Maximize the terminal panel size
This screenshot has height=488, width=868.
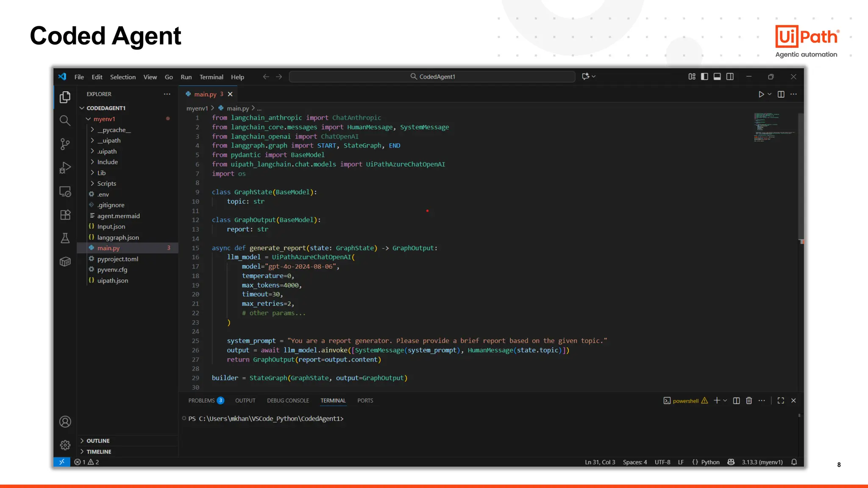tap(781, 401)
